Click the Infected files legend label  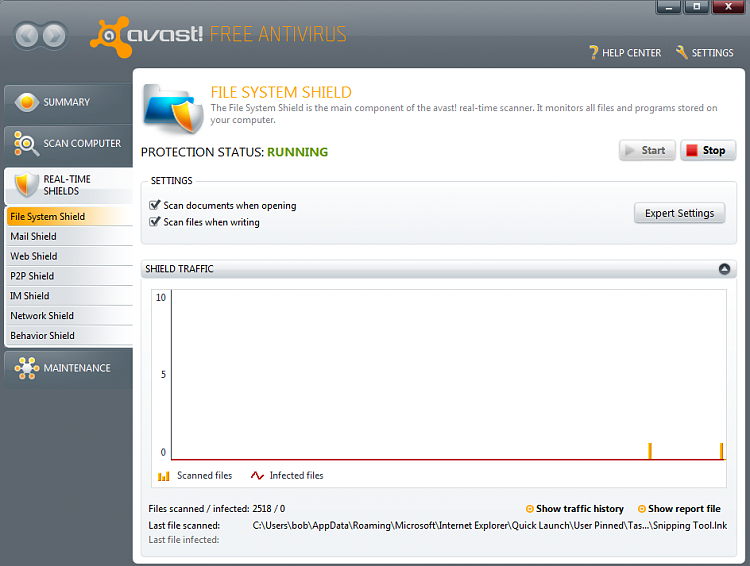[297, 476]
